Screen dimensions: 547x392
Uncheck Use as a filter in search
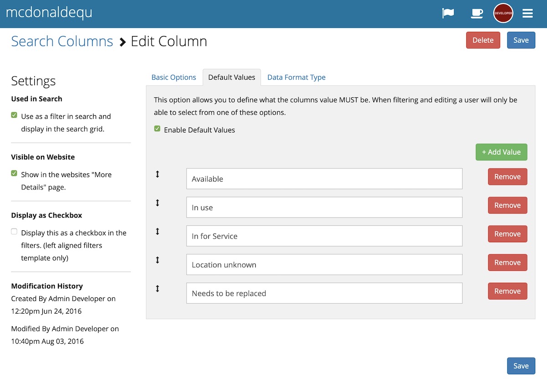tap(14, 115)
